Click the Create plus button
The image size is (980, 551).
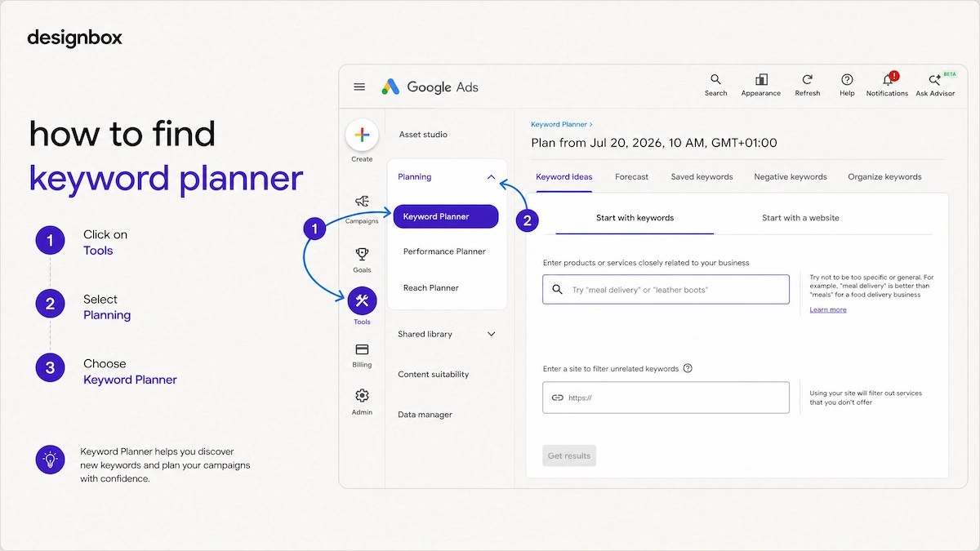[x=362, y=136]
